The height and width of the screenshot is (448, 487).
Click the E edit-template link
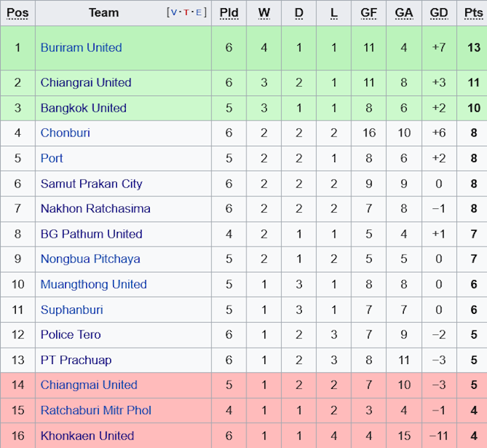197,12
